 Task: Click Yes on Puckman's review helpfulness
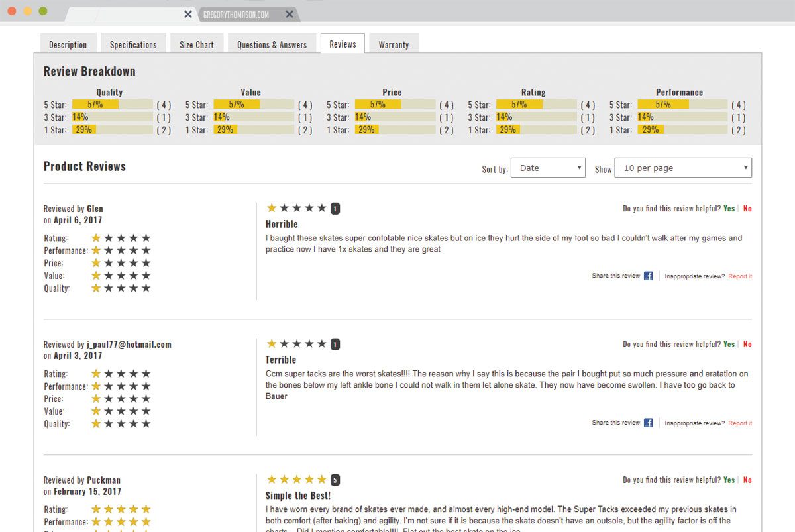[729, 480]
